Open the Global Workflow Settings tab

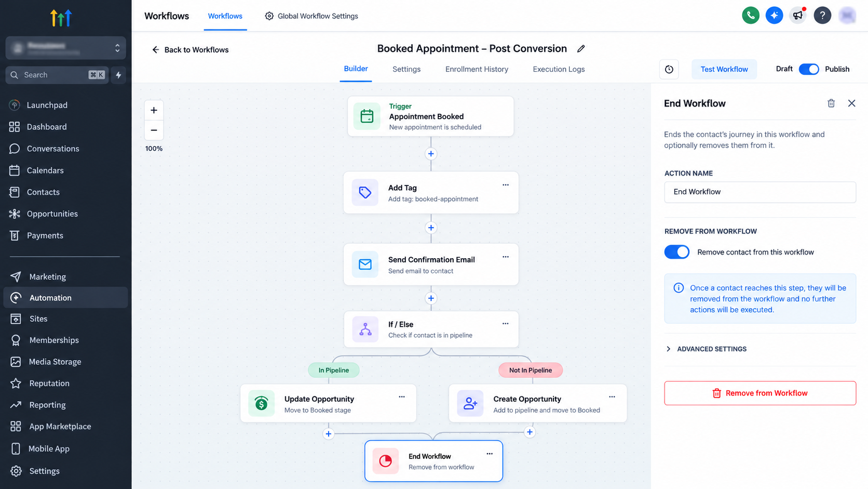[x=311, y=16]
